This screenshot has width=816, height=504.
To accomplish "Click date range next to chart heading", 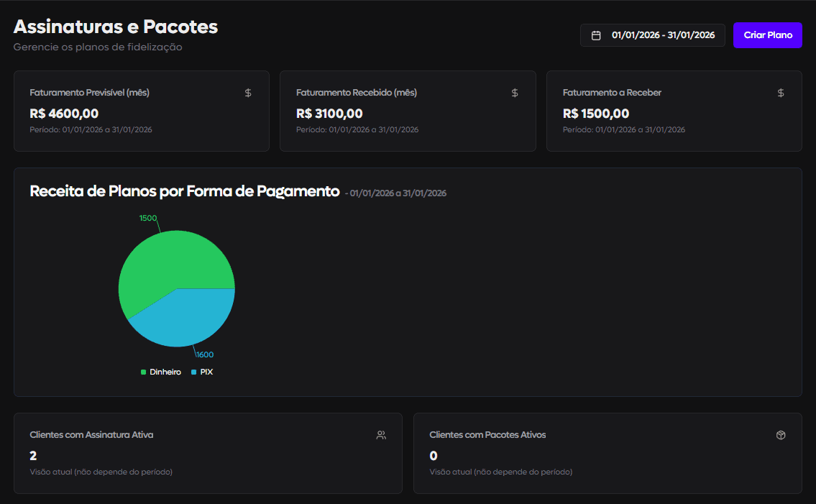I will [396, 193].
